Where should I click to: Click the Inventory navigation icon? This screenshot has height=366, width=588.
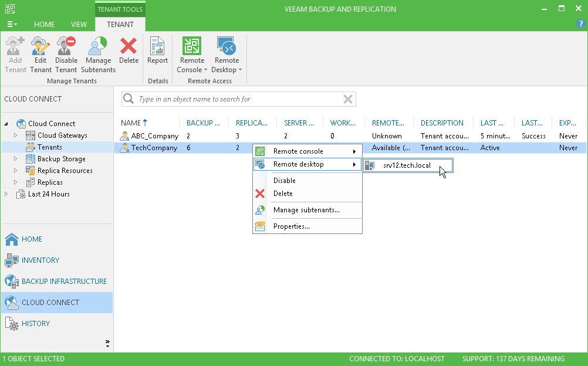pos(12,260)
